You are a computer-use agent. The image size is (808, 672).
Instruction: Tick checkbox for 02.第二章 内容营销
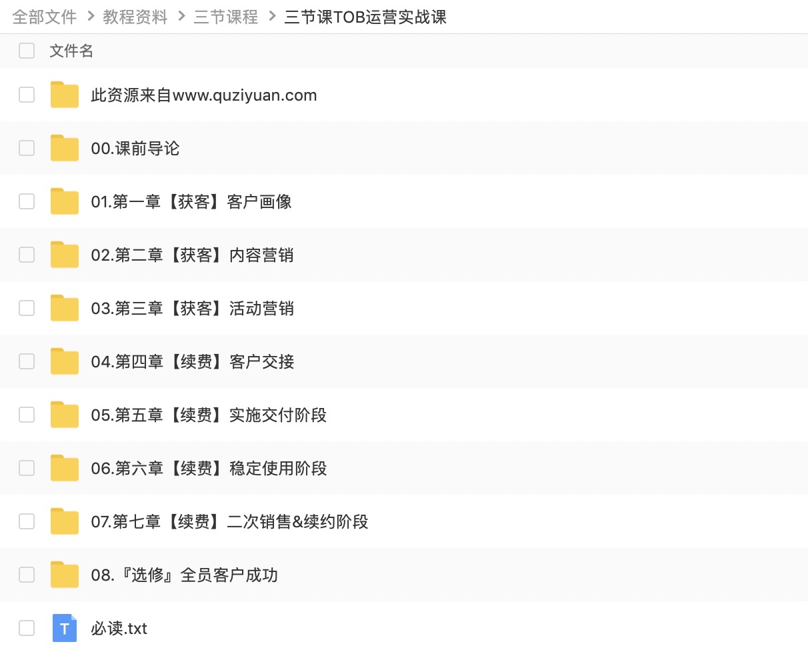click(27, 255)
